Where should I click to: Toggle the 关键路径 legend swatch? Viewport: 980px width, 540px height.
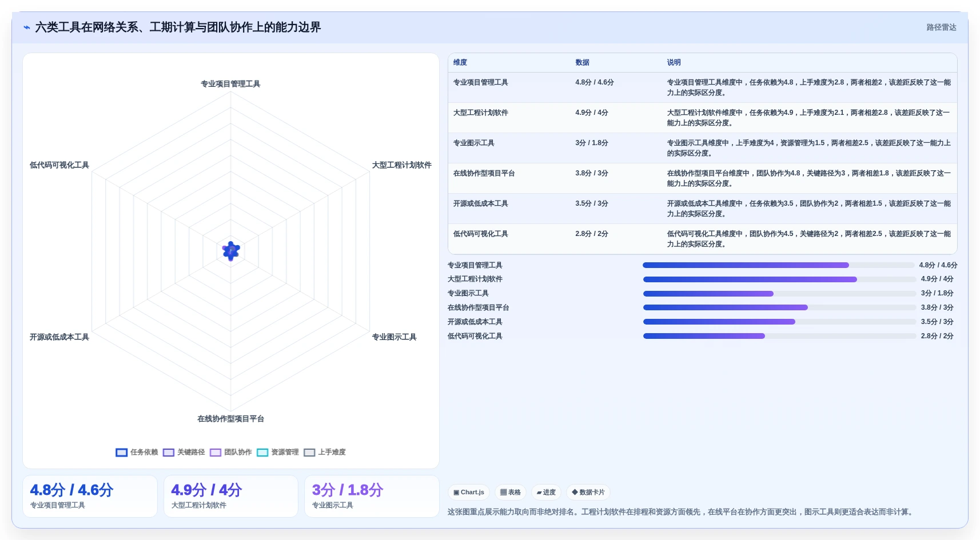(x=168, y=453)
